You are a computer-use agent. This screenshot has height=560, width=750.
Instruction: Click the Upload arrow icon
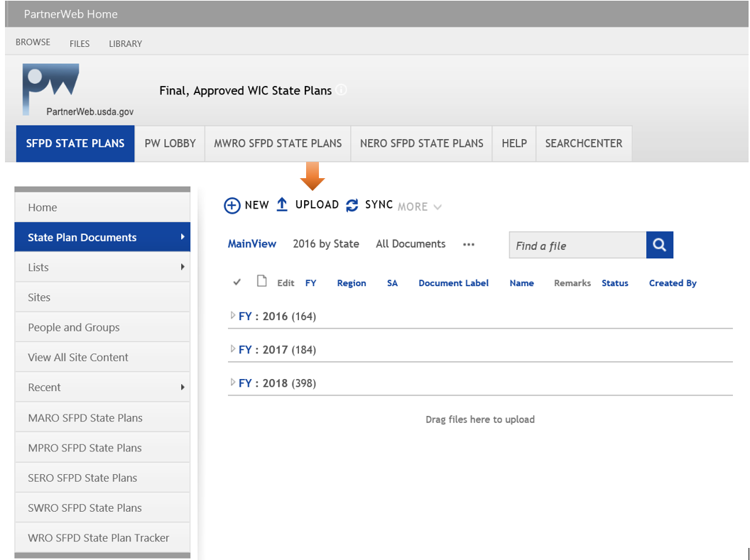point(282,205)
